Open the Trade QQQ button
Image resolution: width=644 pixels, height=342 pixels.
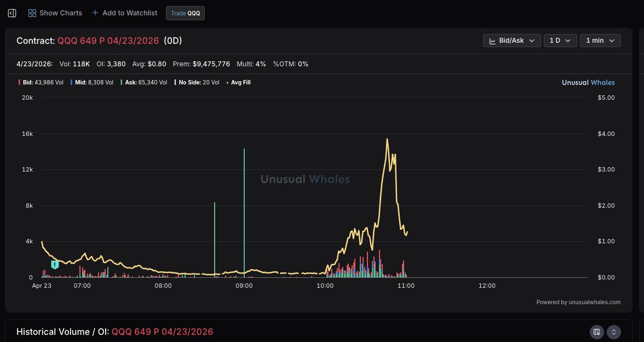point(185,13)
